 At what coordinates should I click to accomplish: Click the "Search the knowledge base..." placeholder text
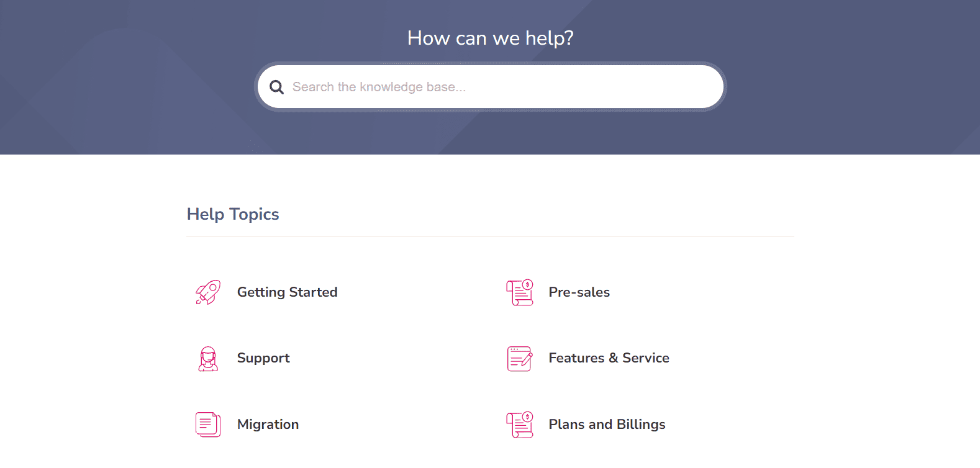[x=379, y=87]
